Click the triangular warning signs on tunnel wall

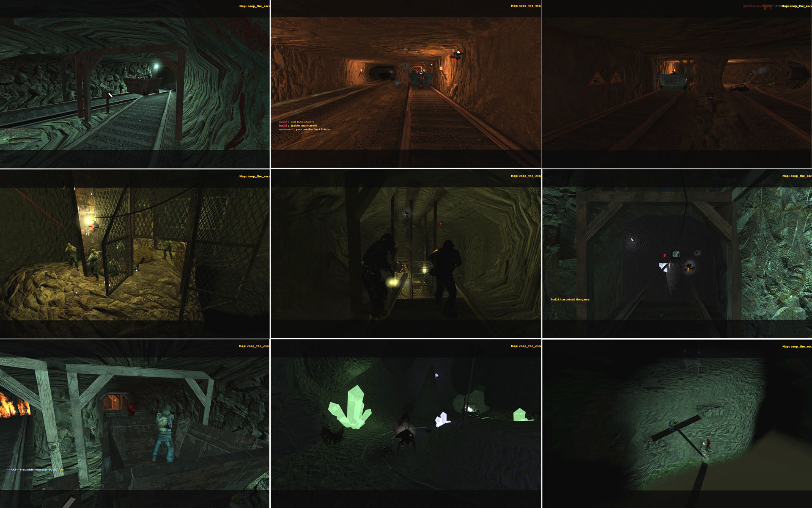(605, 77)
